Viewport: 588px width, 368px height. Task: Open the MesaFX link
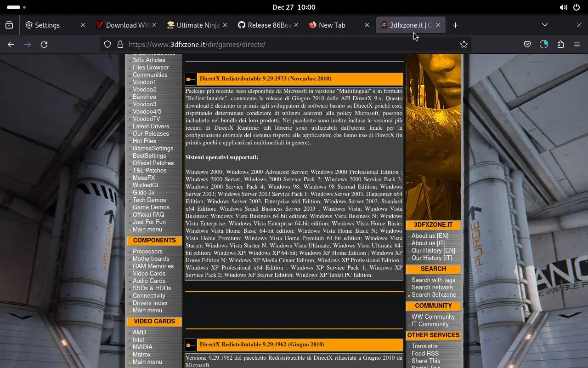tap(144, 178)
